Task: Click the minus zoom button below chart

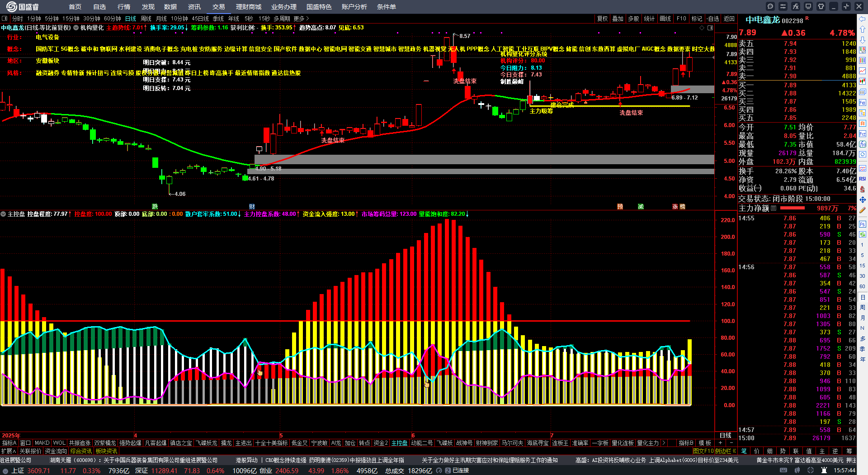Action: pos(731,443)
